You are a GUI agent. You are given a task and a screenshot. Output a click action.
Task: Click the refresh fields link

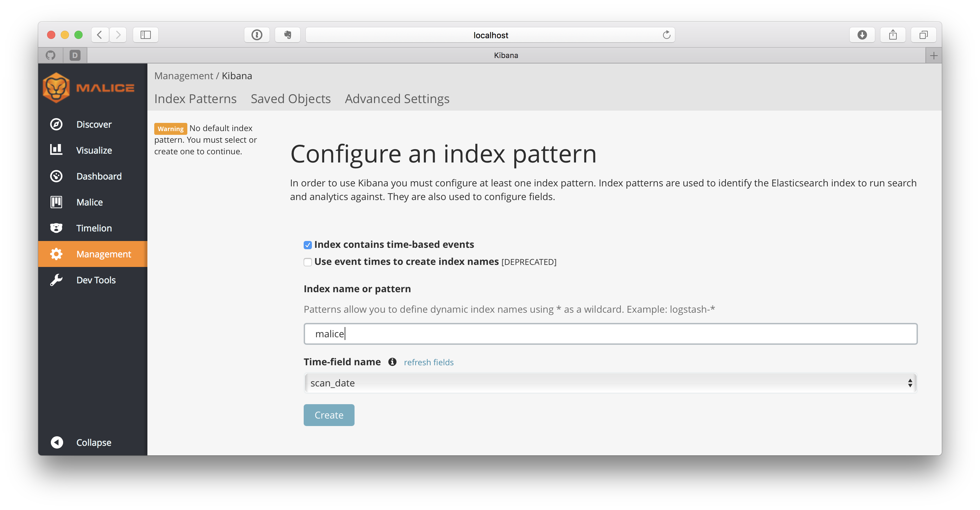[428, 362]
